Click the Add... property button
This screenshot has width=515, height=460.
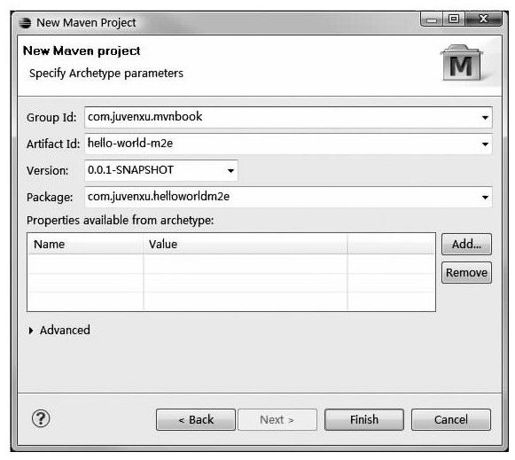(466, 244)
